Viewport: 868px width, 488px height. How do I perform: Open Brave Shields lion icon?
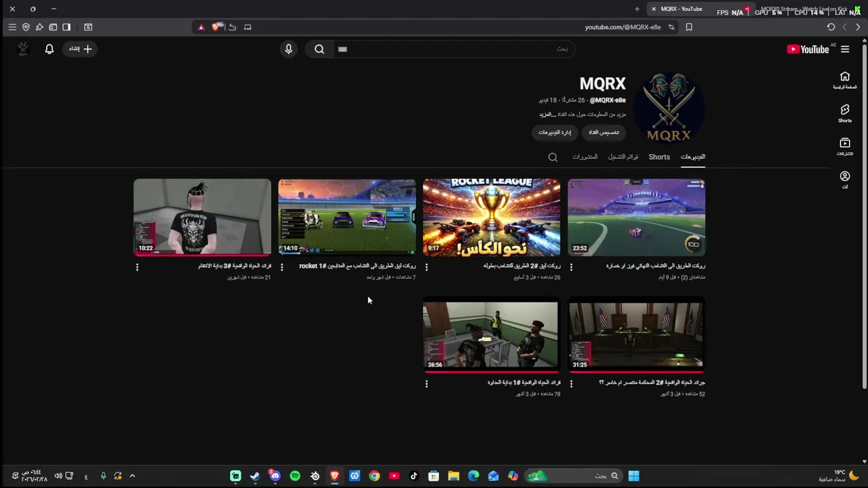(216, 27)
